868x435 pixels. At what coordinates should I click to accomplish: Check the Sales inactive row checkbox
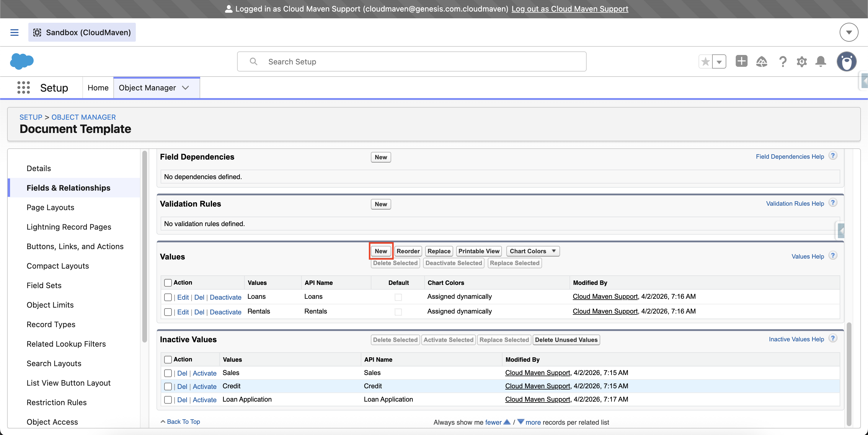click(168, 373)
